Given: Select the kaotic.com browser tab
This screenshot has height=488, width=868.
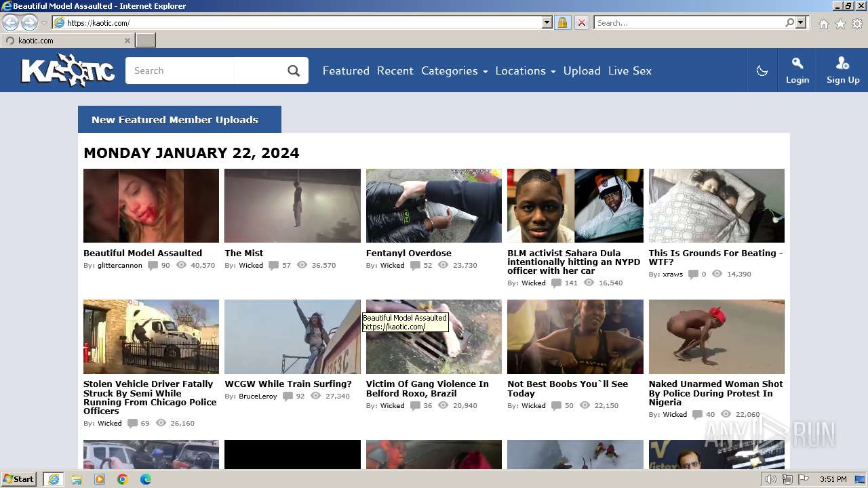Looking at the screenshot, I should 66,41.
